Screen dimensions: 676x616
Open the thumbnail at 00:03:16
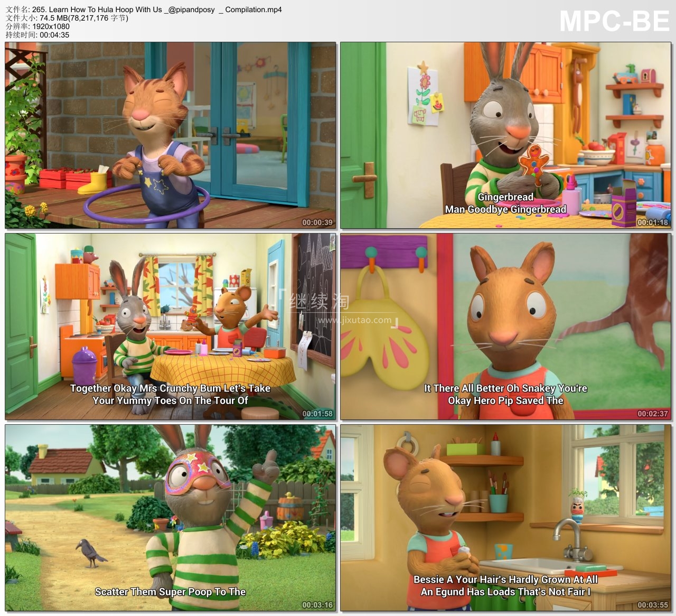coord(171,518)
